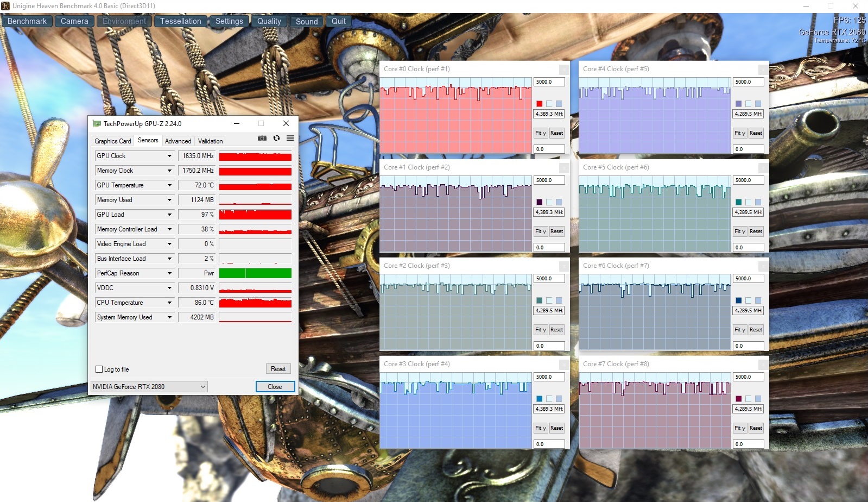The height and width of the screenshot is (502, 868).
Task: Click Fit y in Core #0 Clock graph
Action: pyautogui.click(x=541, y=133)
